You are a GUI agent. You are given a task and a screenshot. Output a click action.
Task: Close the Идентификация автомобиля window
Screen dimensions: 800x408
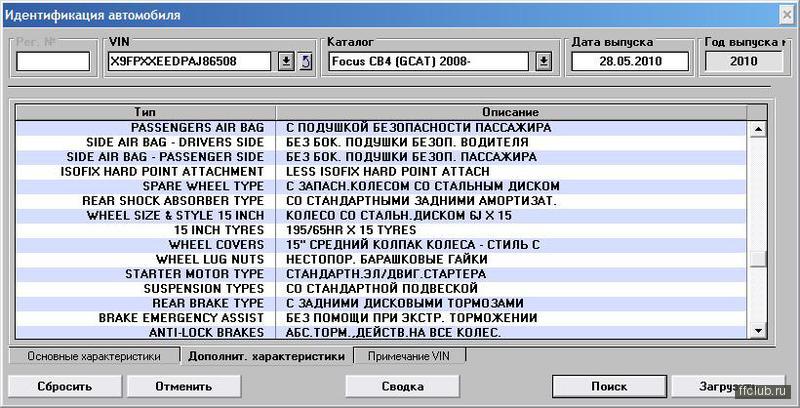[787, 15]
